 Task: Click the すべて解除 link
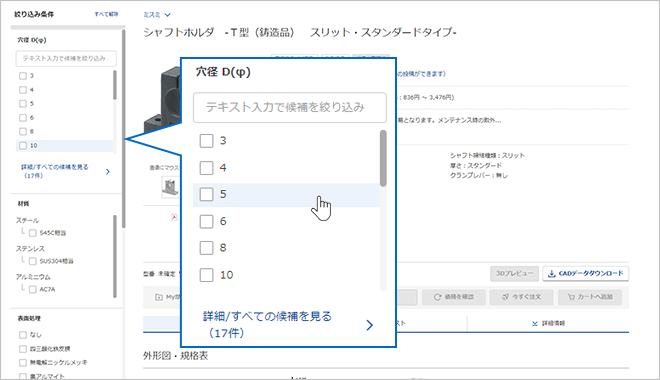pos(106,14)
